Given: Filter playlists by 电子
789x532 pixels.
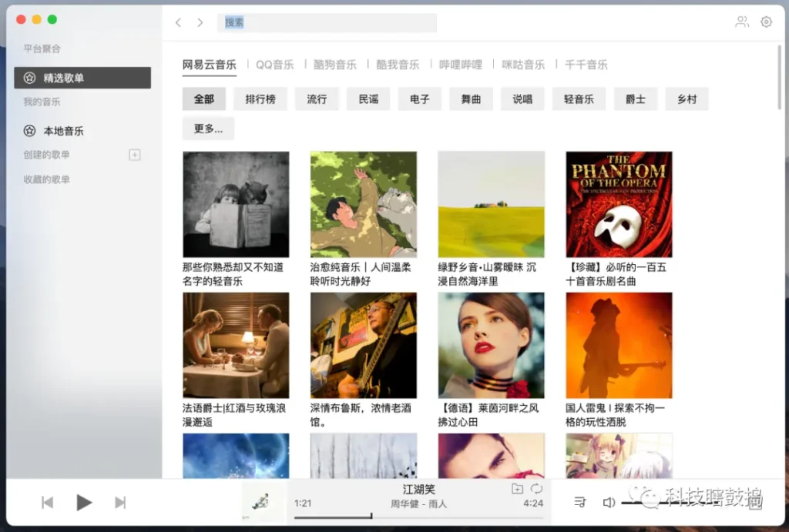Looking at the screenshot, I should tap(420, 99).
